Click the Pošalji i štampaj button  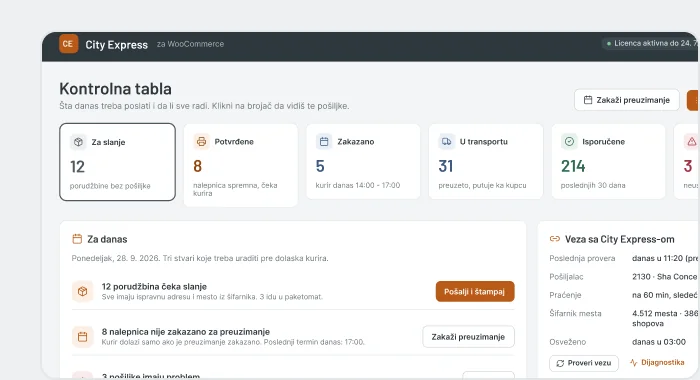(475, 291)
